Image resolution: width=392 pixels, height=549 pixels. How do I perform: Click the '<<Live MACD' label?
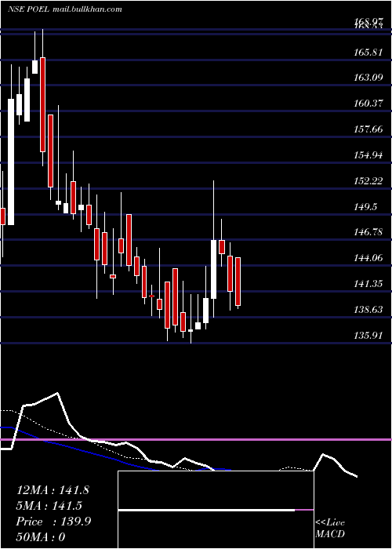pos(330,528)
